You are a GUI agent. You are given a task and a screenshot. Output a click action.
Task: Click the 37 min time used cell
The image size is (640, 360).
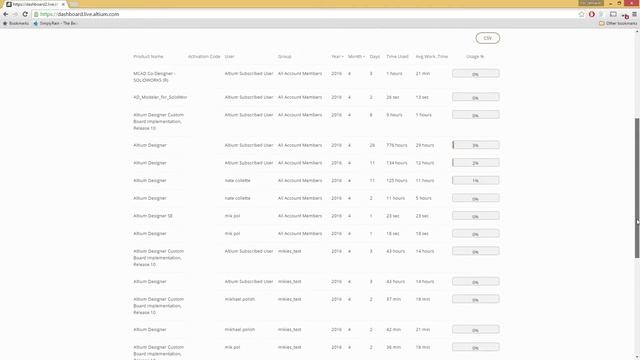pyautogui.click(x=393, y=299)
